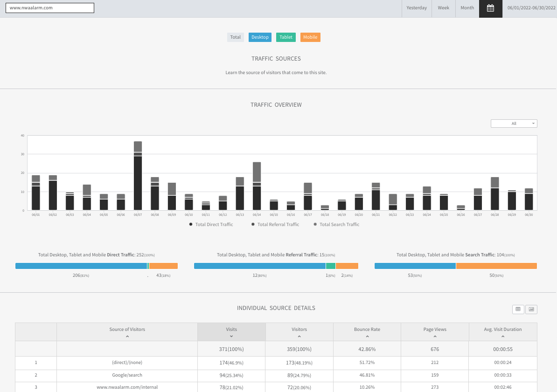Filter by Desktop device button
557x392 pixels.
260,37
